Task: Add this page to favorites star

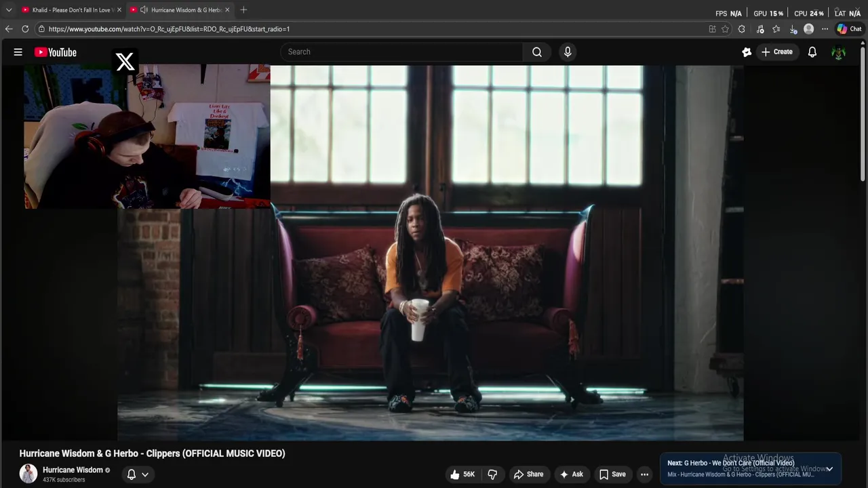Action: point(726,29)
